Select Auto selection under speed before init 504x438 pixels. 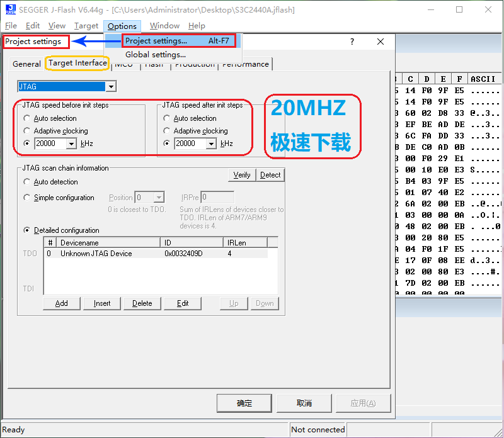coord(26,118)
